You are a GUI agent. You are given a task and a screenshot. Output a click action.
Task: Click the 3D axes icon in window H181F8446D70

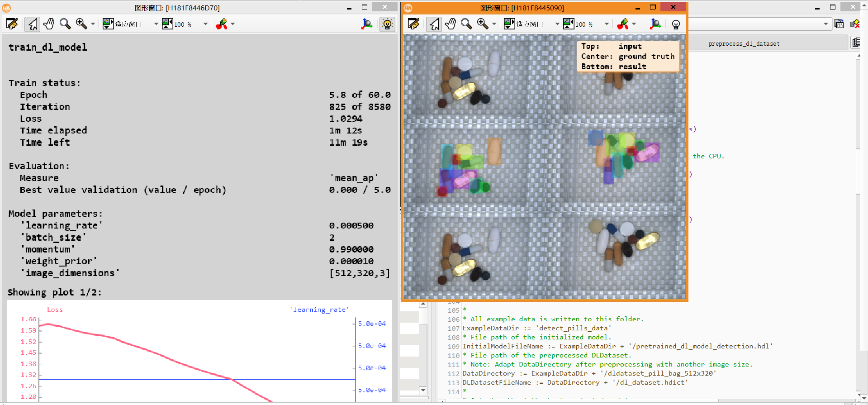[x=367, y=24]
